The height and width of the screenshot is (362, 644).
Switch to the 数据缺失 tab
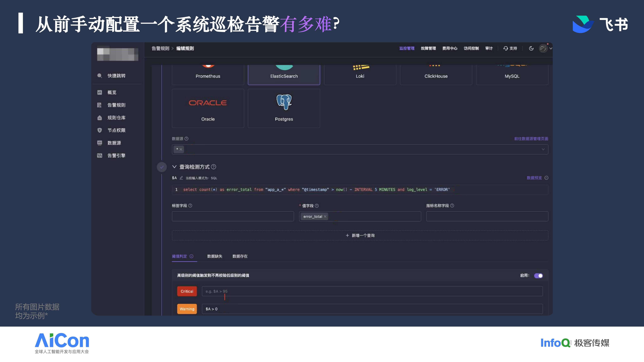pyautogui.click(x=215, y=256)
